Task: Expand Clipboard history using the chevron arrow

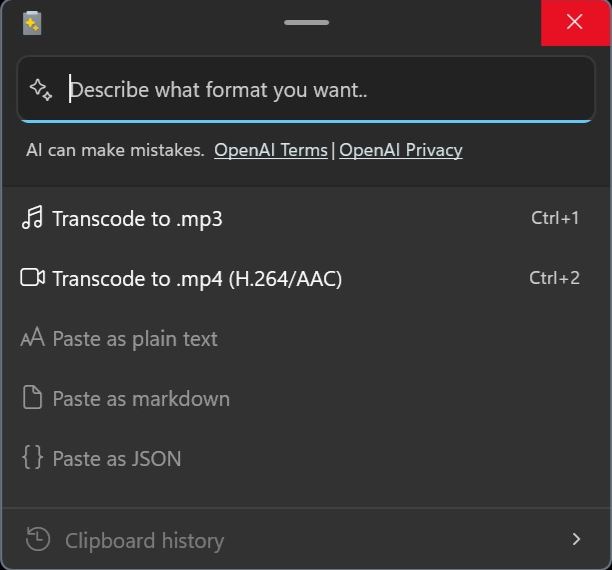Action: tap(576, 540)
